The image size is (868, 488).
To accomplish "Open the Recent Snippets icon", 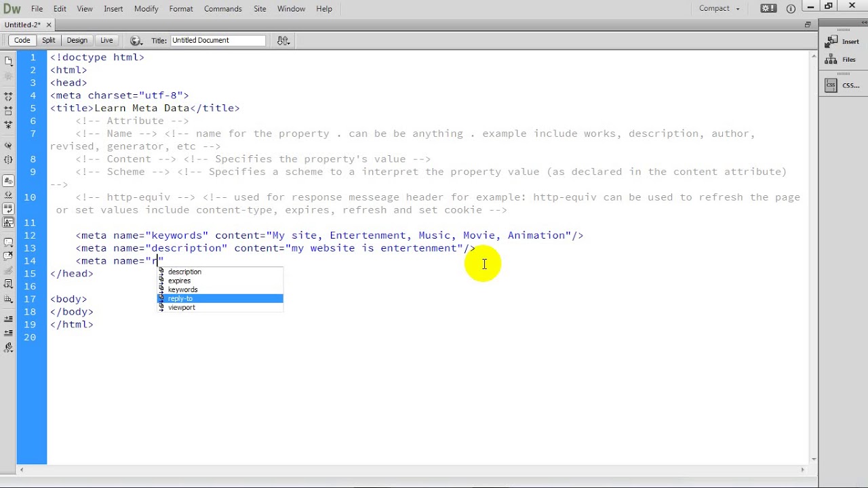I will (x=8, y=284).
